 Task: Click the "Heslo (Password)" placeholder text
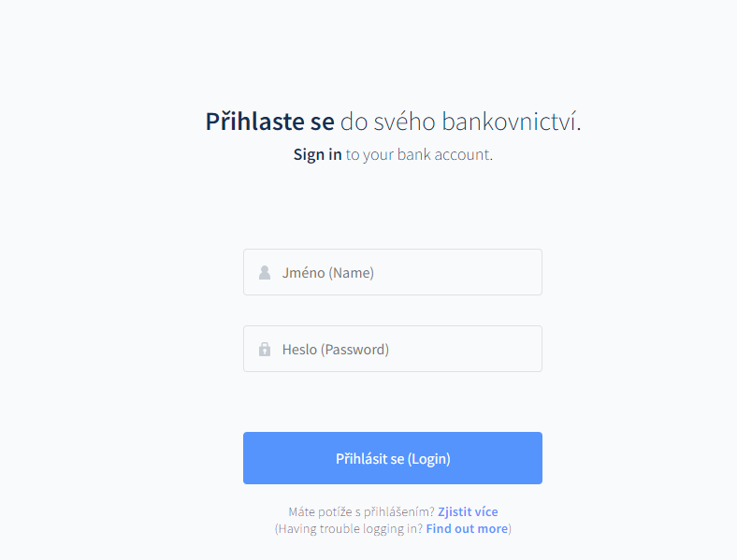point(335,350)
